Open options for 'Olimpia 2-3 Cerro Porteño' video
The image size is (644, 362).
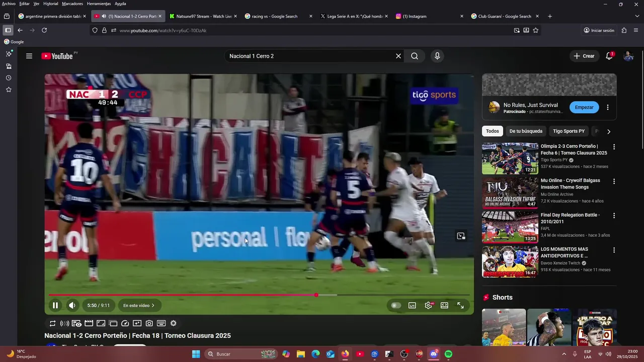click(614, 147)
